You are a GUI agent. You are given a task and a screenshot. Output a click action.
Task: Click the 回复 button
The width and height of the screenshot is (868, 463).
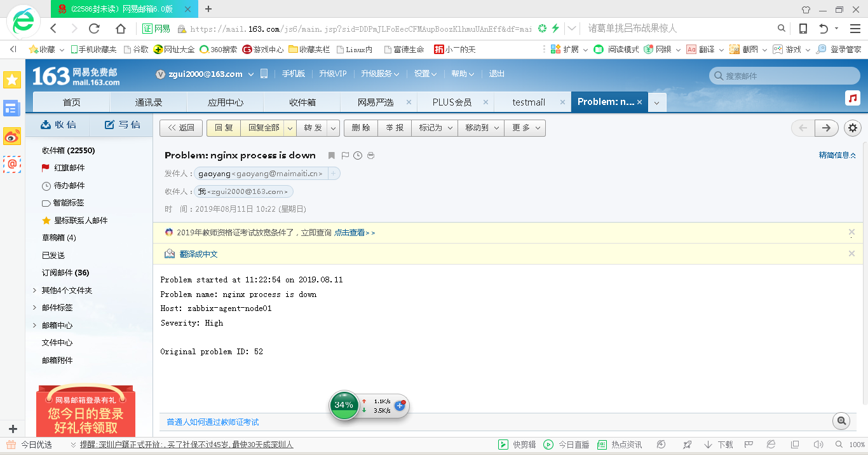(x=224, y=128)
